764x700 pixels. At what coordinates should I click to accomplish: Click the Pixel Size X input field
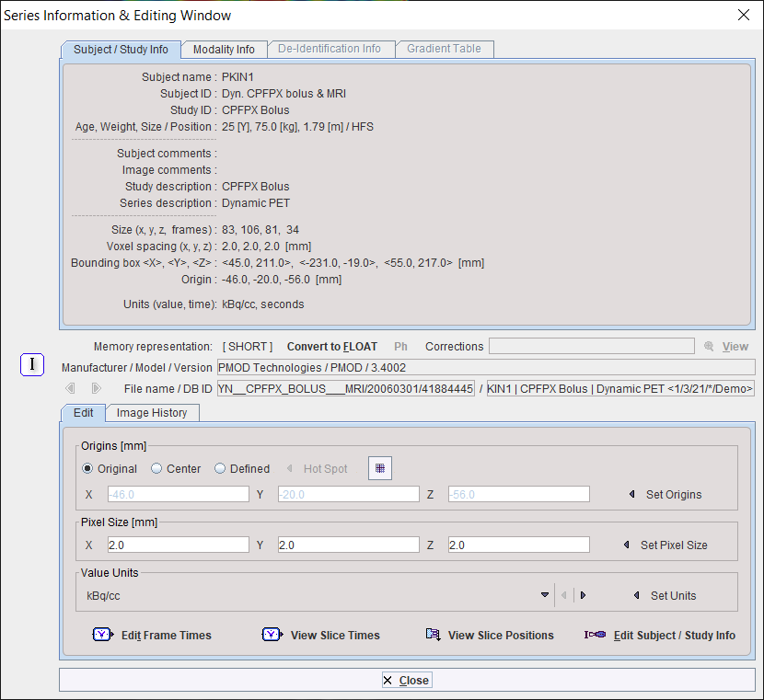click(x=179, y=545)
